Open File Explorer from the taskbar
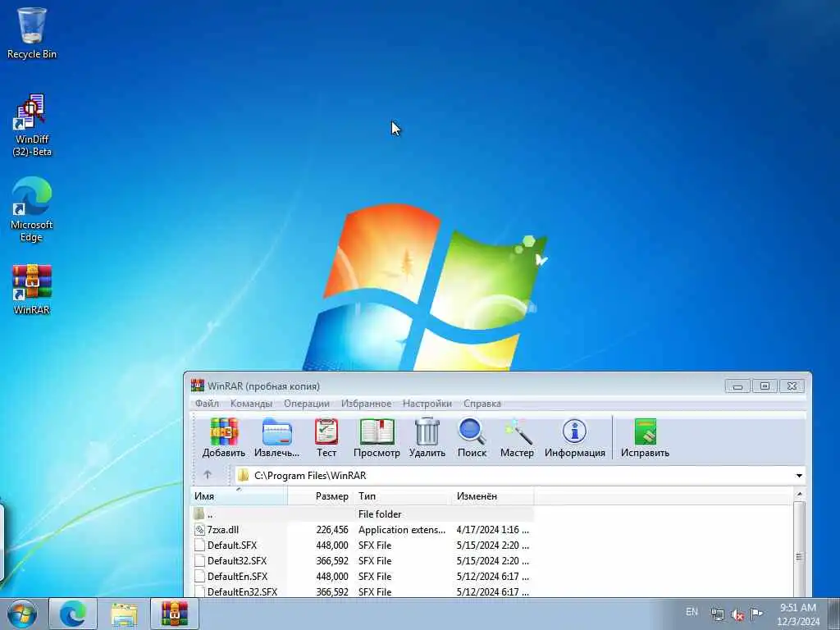This screenshot has height=630, width=840. (124, 614)
